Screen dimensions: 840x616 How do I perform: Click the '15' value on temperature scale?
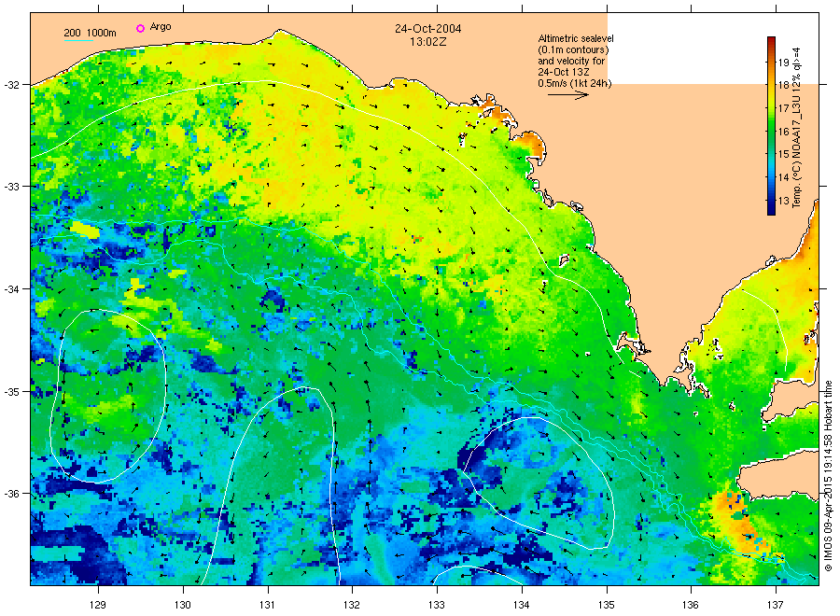(784, 154)
